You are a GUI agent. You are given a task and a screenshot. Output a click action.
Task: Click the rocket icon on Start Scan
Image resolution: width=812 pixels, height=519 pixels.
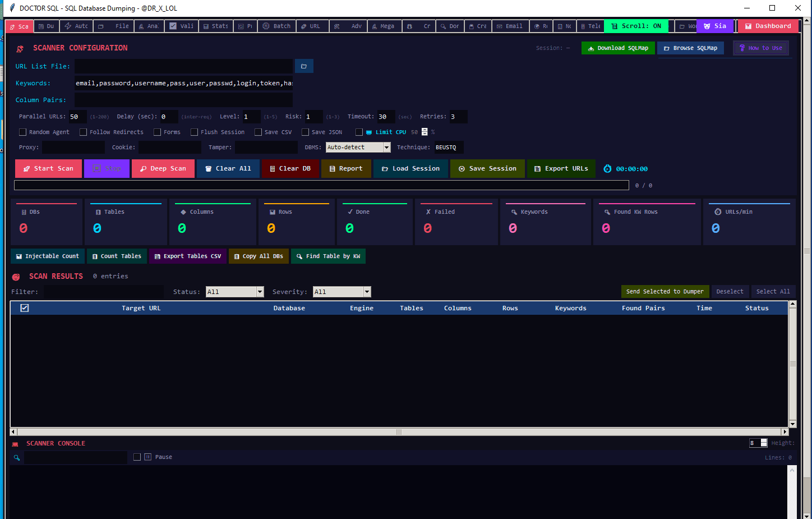point(26,169)
